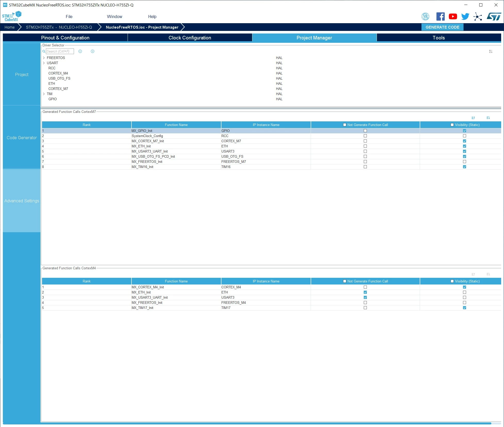The height and width of the screenshot is (427, 504).
Task: Select the Project Manager tab
Action: point(314,38)
